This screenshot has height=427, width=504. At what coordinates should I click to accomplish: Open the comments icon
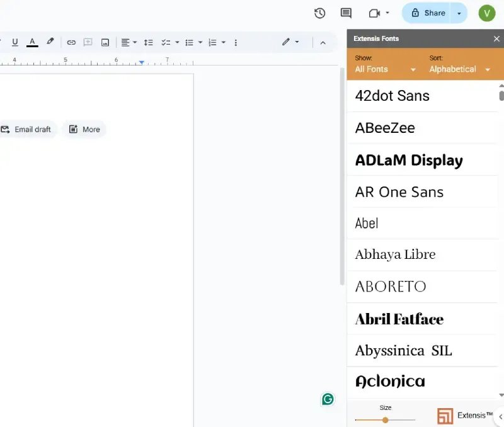[x=346, y=13]
